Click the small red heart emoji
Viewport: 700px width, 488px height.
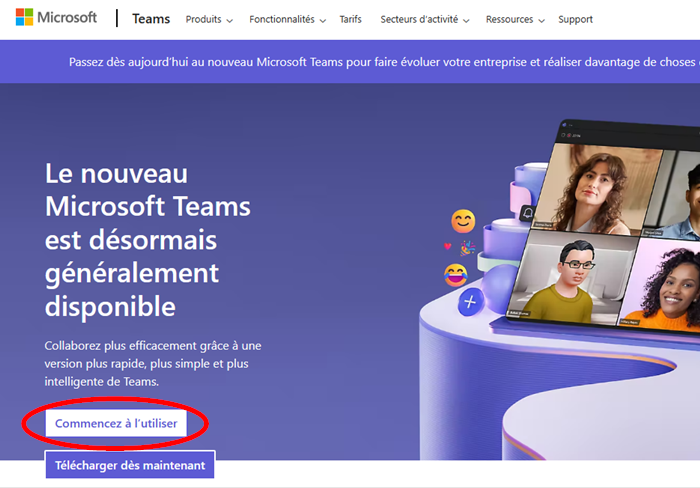[447, 246]
